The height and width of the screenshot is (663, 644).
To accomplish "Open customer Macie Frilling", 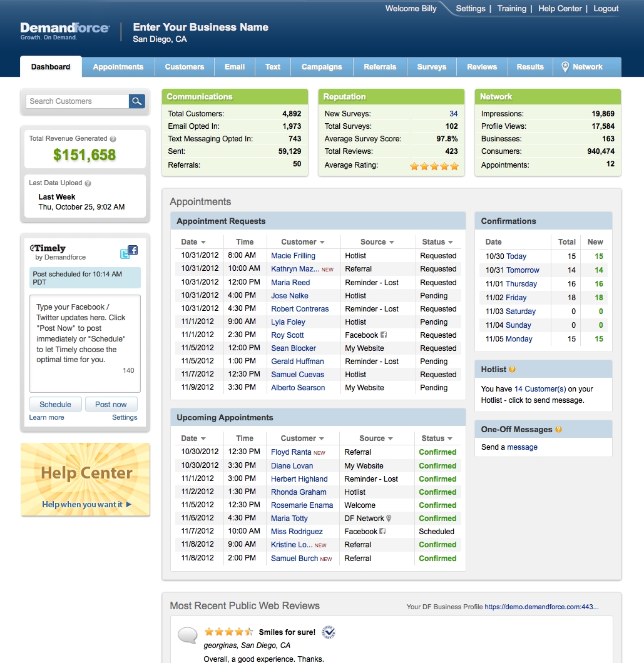I will pyautogui.click(x=293, y=255).
